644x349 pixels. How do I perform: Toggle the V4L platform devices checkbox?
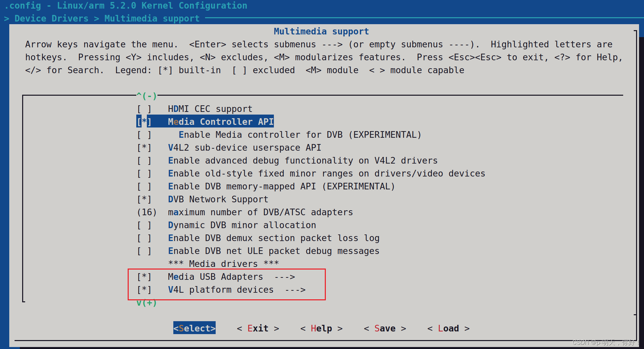pyautogui.click(x=144, y=290)
